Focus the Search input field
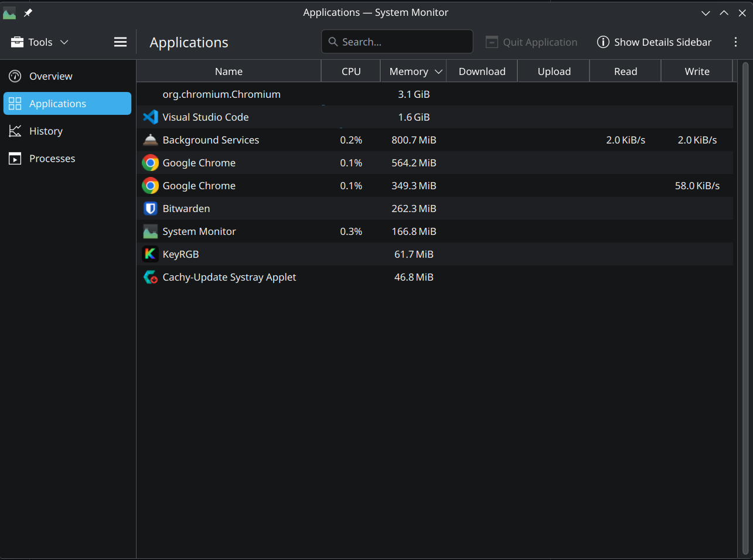753x560 pixels. [397, 42]
